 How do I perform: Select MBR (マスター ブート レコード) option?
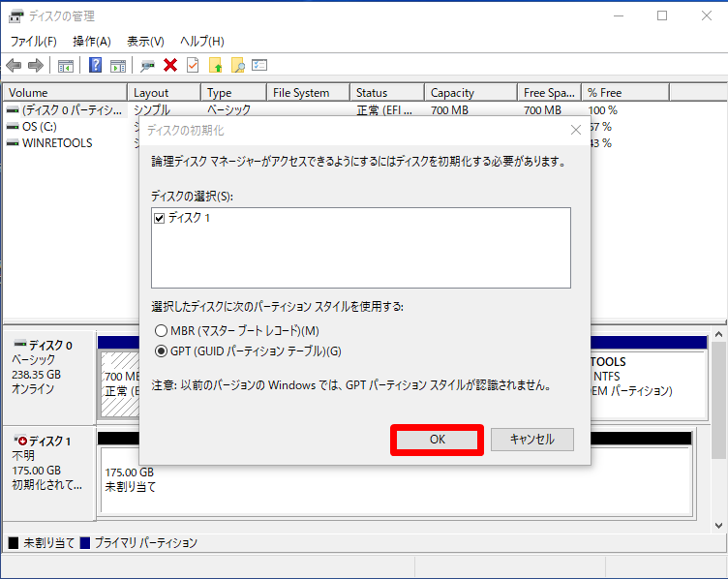[161, 331]
